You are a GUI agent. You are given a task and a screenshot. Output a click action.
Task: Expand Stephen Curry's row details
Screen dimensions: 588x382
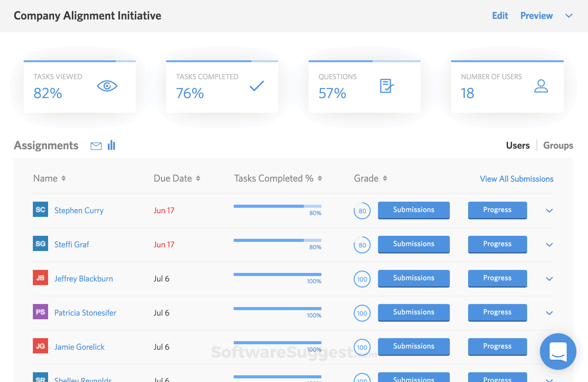549,210
